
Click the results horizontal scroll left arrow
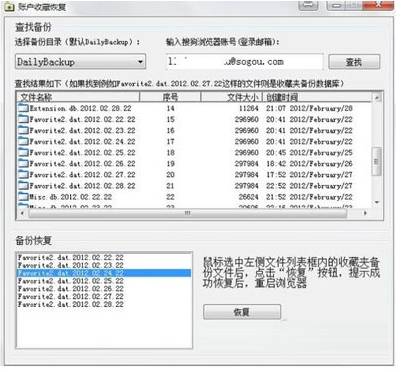pos(22,213)
